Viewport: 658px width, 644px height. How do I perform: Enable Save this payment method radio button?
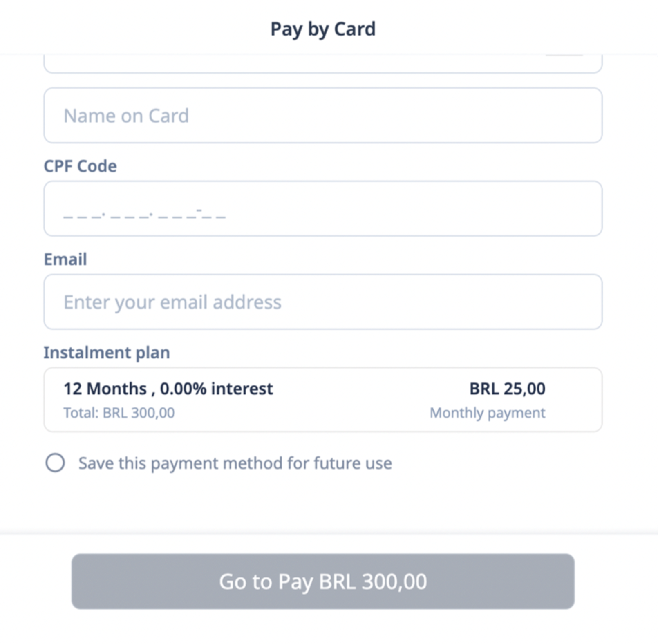pos(55,463)
